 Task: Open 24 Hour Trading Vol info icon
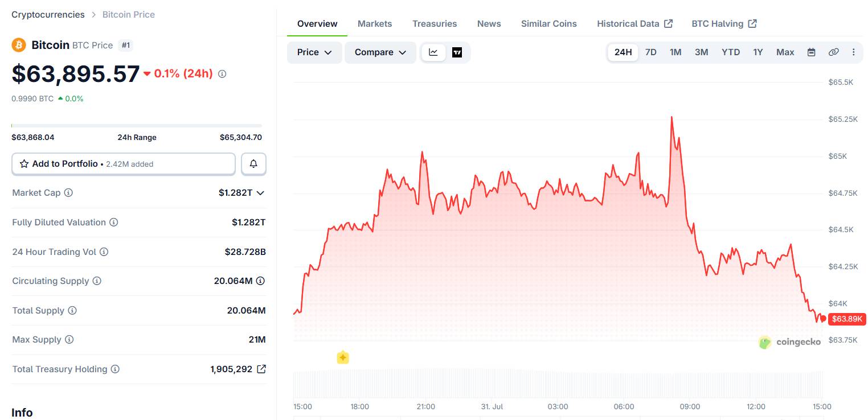pyautogui.click(x=104, y=252)
